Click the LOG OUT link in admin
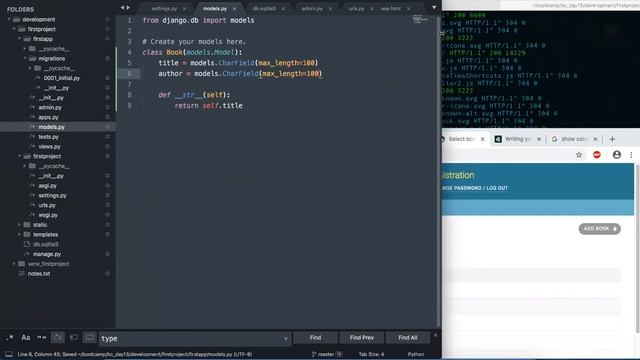Screen dimensions: 640x360 pos(497,188)
